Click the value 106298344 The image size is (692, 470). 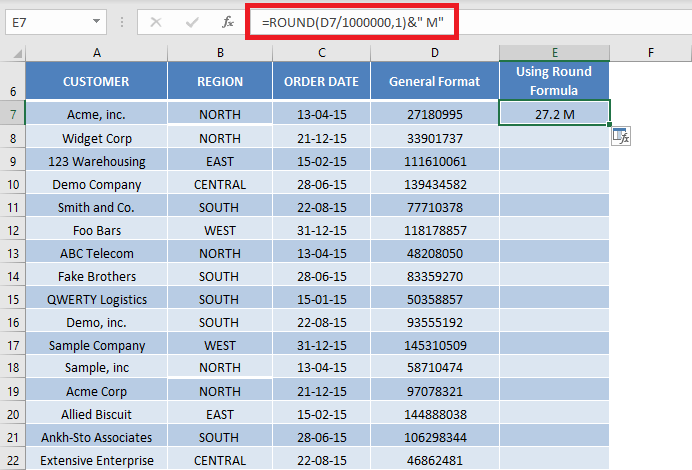pyautogui.click(x=435, y=437)
